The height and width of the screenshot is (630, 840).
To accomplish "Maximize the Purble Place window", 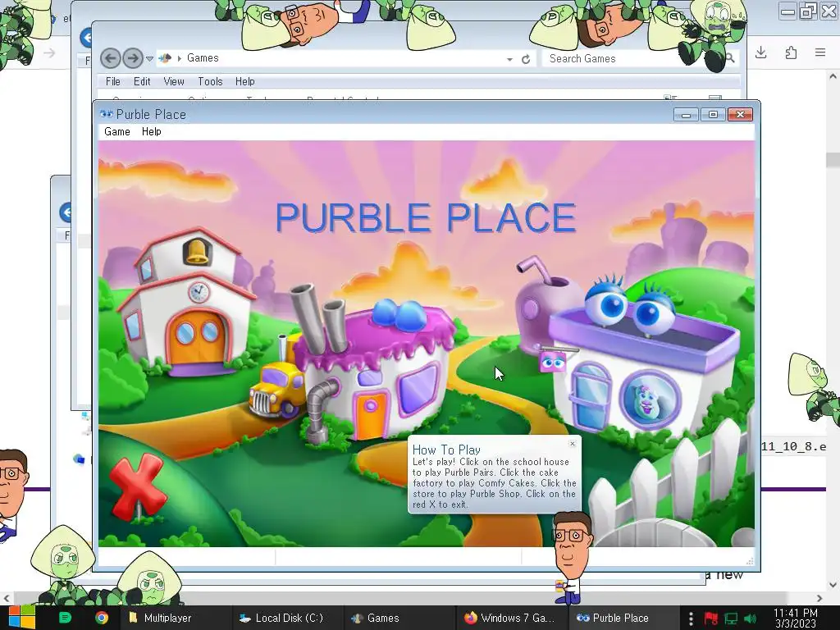I will coord(713,115).
